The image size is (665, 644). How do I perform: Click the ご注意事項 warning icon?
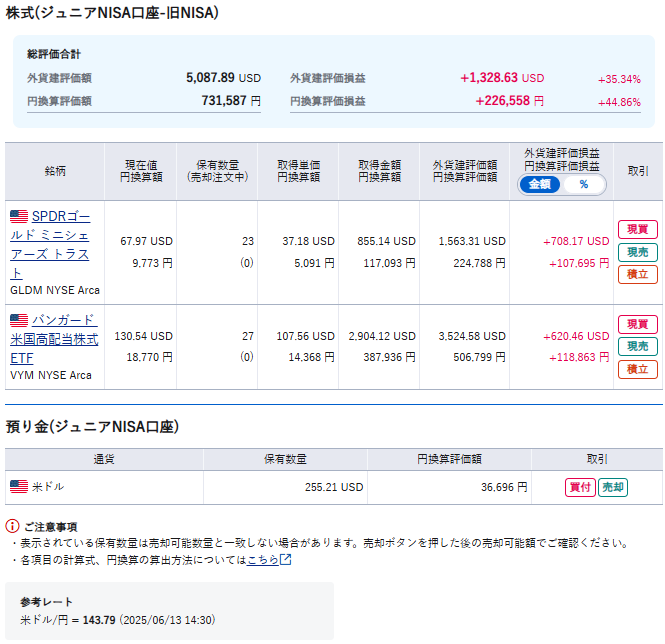(12, 526)
